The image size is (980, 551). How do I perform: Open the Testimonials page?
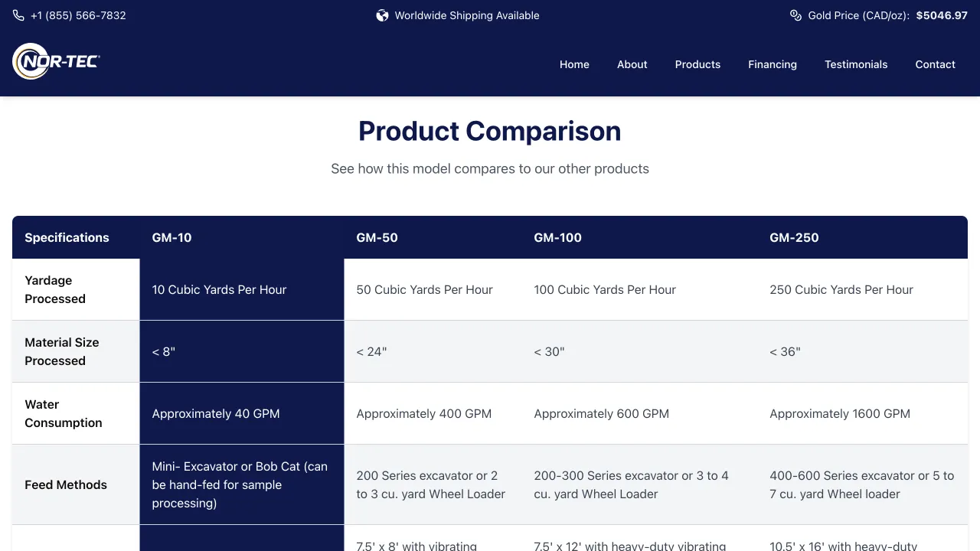856,64
